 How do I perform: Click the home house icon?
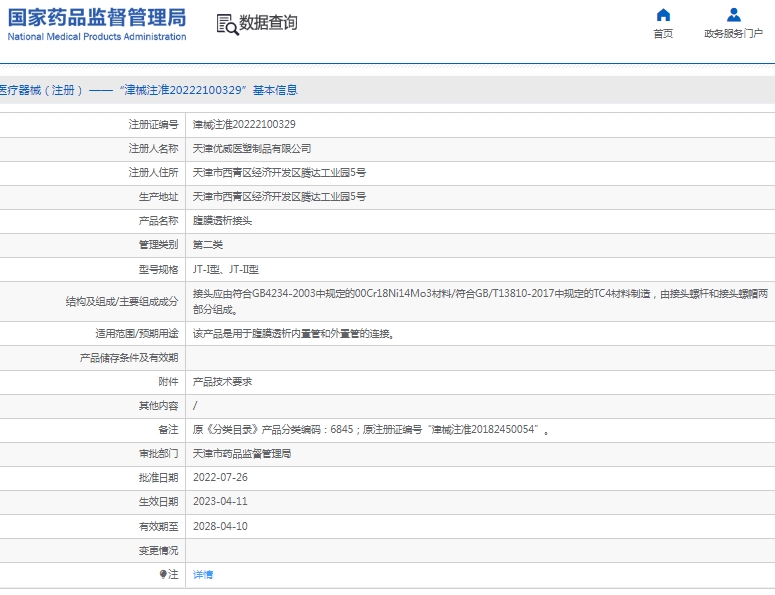[663, 15]
